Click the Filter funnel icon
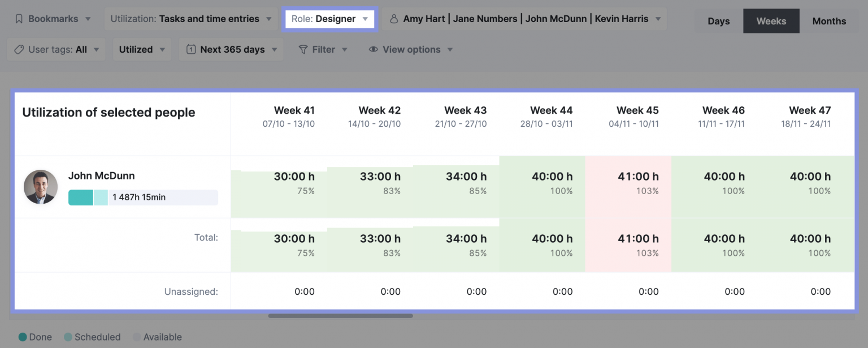 [x=304, y=49]
